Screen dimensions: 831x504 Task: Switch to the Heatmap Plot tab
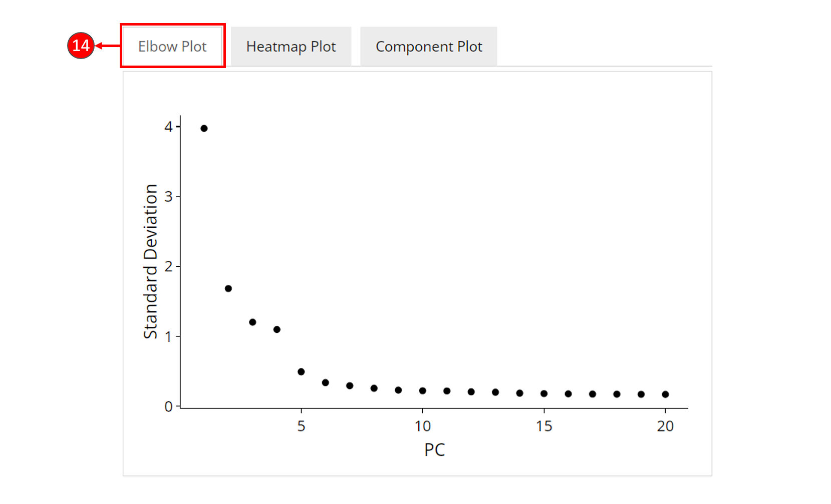[x=291, y=47]
